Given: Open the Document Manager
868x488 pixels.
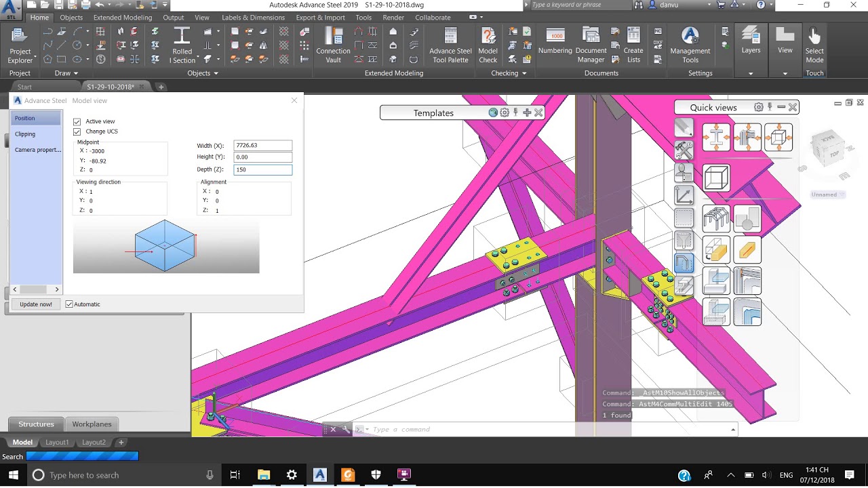Looking at the screenshot, I should pyautogui.click(x=591, y=45).
